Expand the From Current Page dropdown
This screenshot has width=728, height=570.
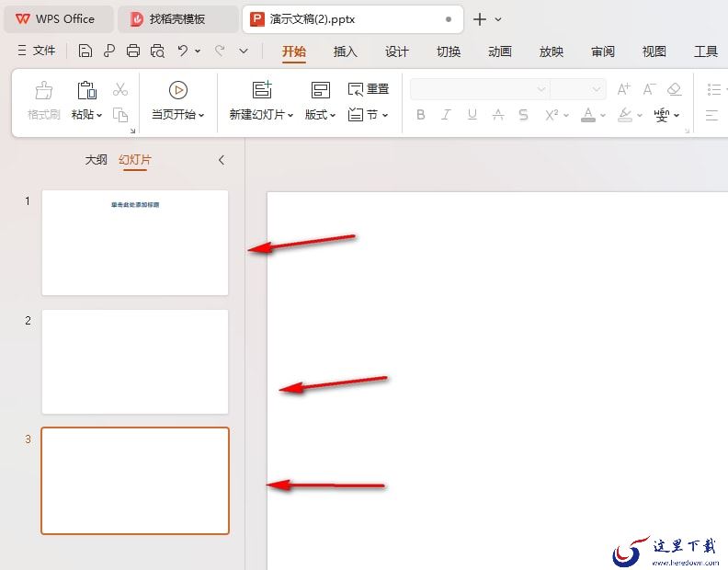[201, 115]
